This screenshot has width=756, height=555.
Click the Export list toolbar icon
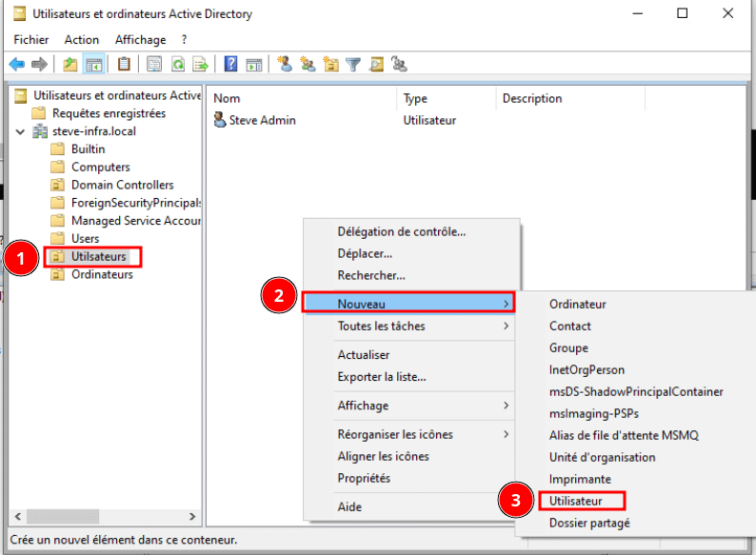tap(201, 65)
